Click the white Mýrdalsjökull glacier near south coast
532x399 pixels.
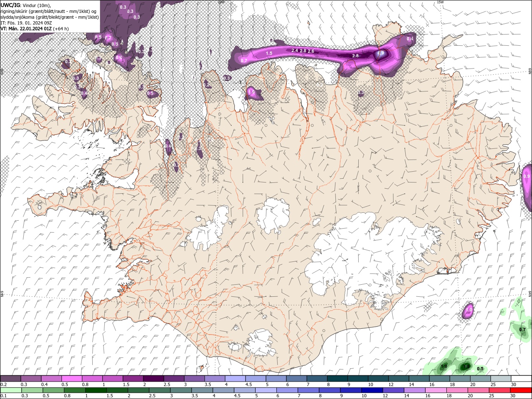260,343
